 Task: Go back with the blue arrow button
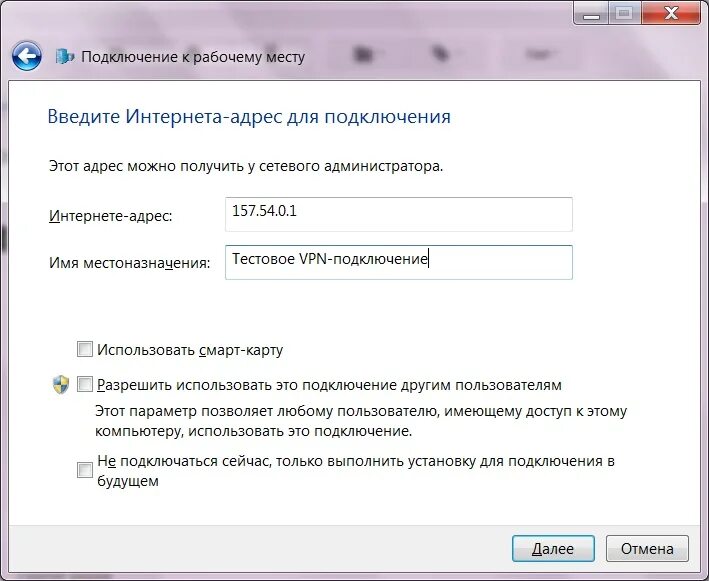click(27, 56)
